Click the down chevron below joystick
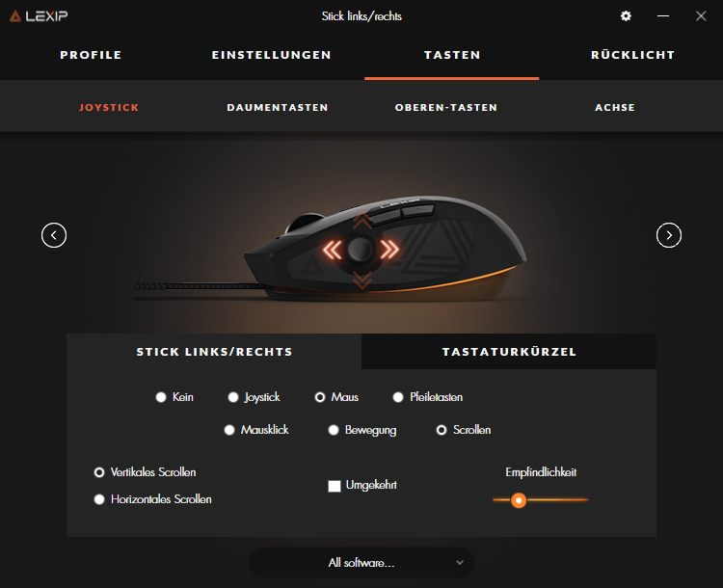 click(x=361, y=280)
